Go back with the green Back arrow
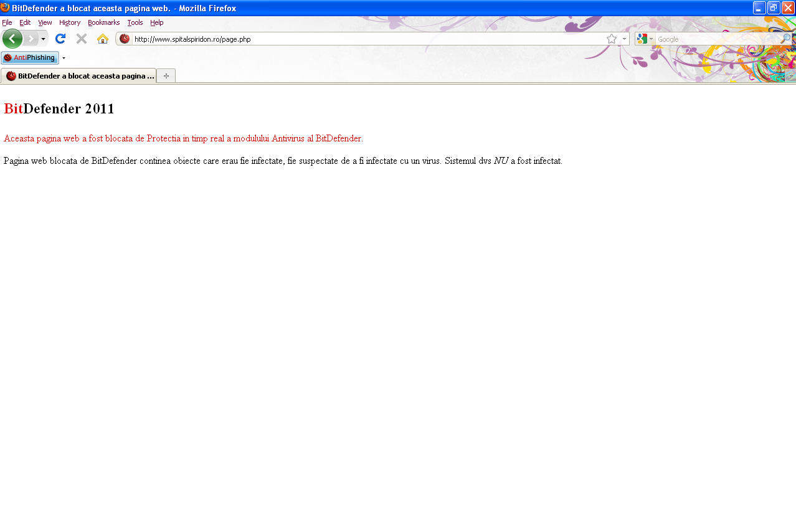The image size is (796, 532). coord(12,39)
